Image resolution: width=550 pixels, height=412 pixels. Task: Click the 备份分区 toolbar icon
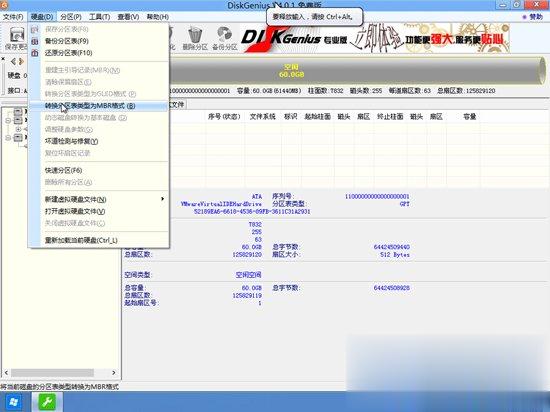[225, 38]
